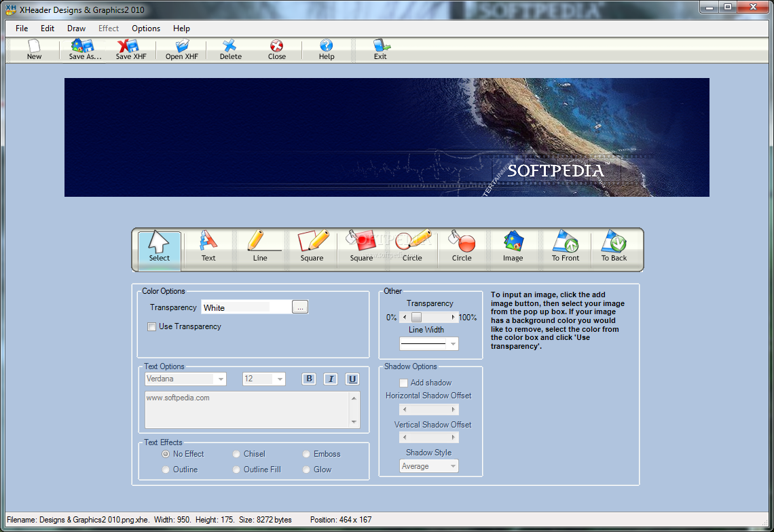
Task: Click inside the www.softpedia.com text box
Action: [x=247, y=410]
